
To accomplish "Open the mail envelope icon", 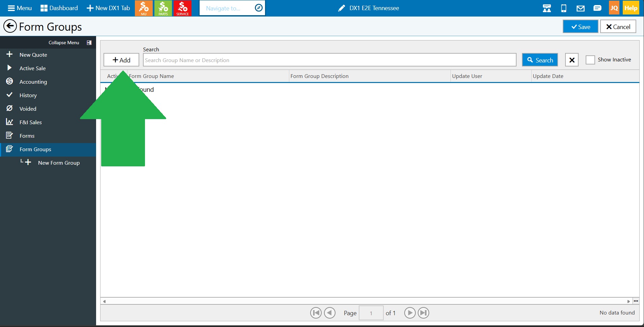I will [580, 8].
